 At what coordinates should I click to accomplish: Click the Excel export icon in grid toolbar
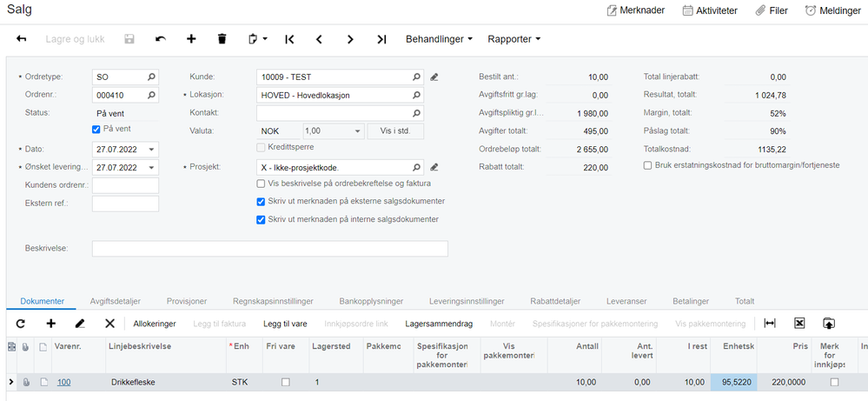(x=798, y=324)
